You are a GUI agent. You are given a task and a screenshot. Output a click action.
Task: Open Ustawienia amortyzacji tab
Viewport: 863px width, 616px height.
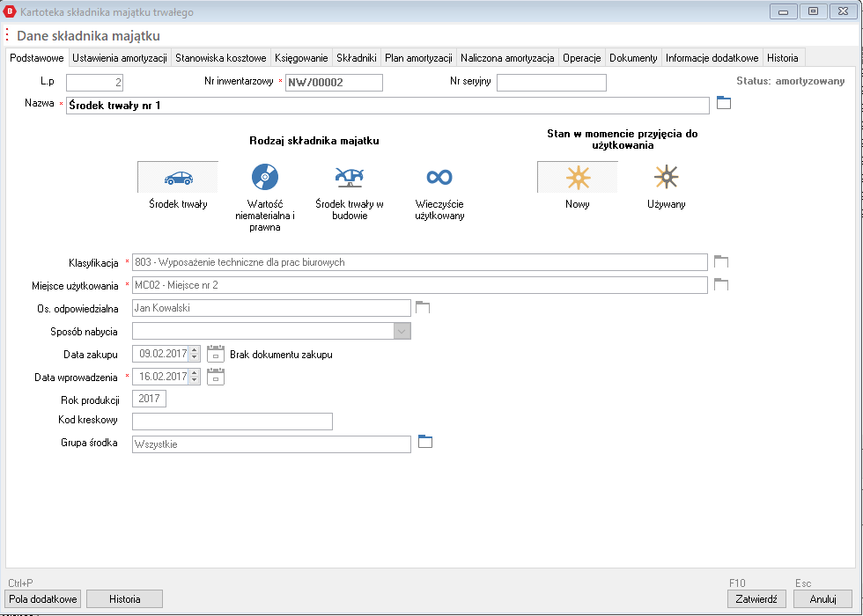[x=120, y=58]
